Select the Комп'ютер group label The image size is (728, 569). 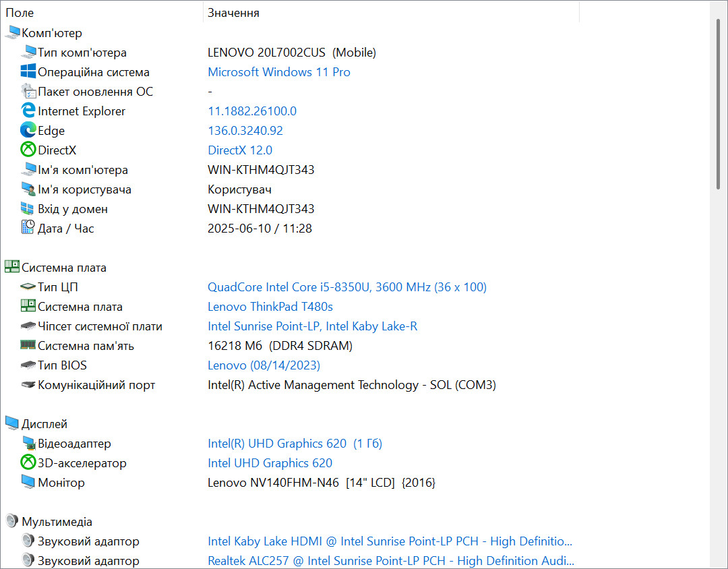coord(51,33)
